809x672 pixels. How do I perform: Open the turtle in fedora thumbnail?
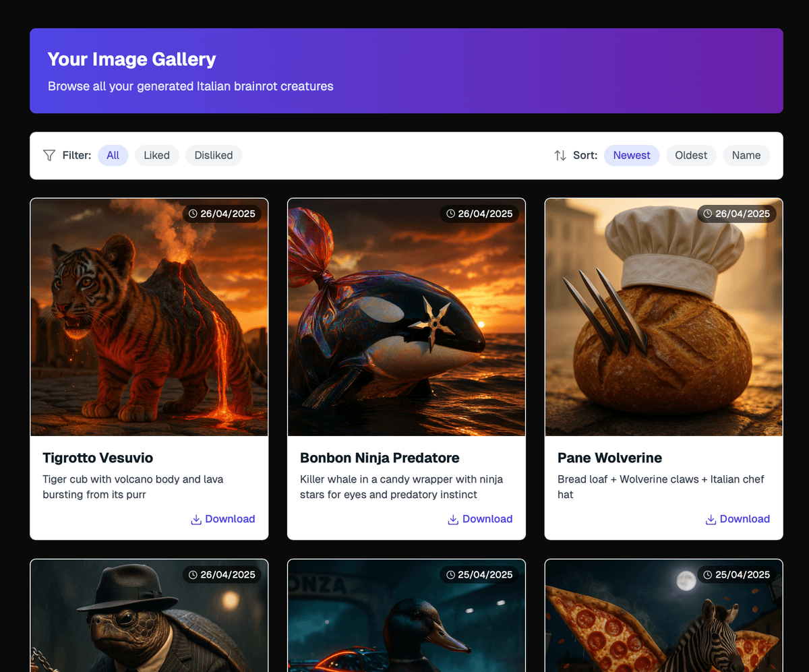149,620
